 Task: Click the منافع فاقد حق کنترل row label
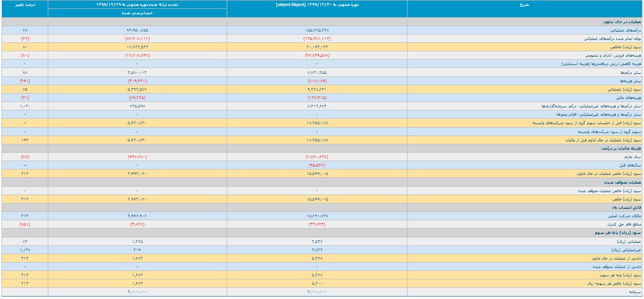(625, 224)
